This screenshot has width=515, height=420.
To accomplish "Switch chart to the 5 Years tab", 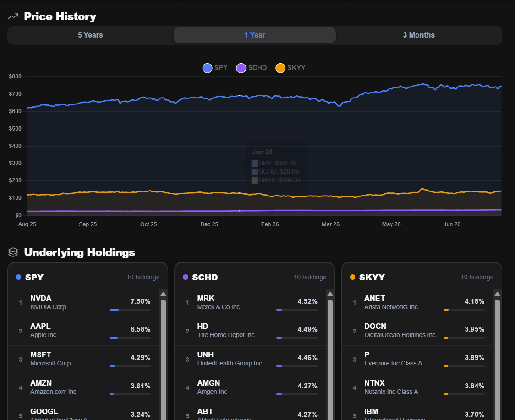I will point(90,35).
